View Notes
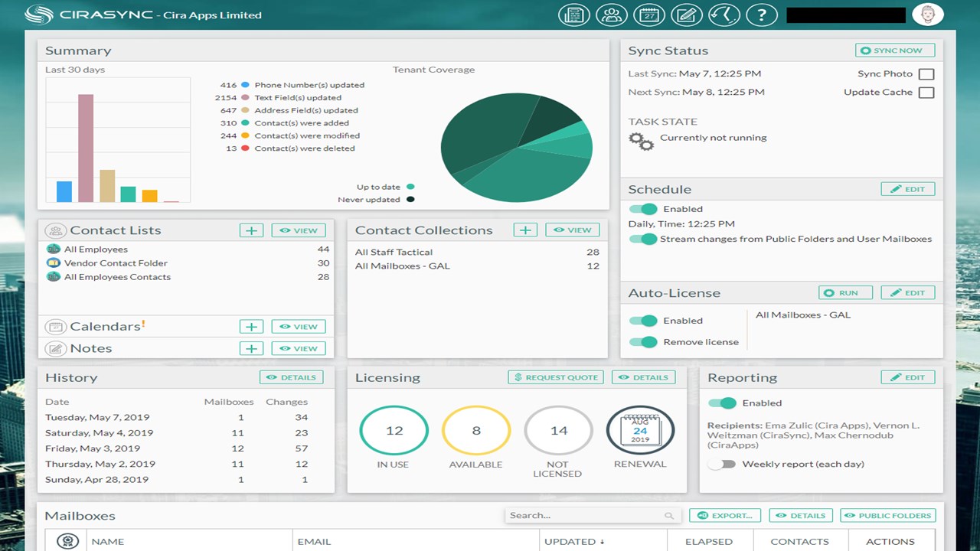The height and width of the screenshot is (551, 980). tap(299, 349)
